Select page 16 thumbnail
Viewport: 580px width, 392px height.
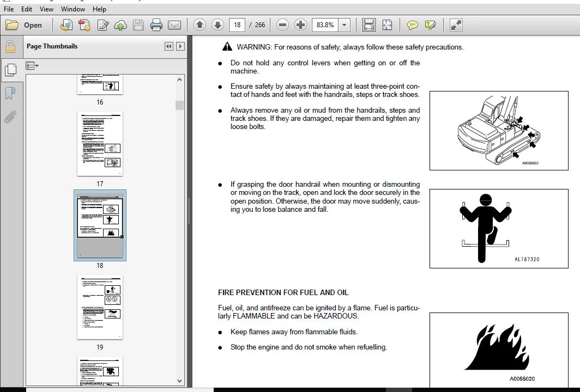pos(100,84)
